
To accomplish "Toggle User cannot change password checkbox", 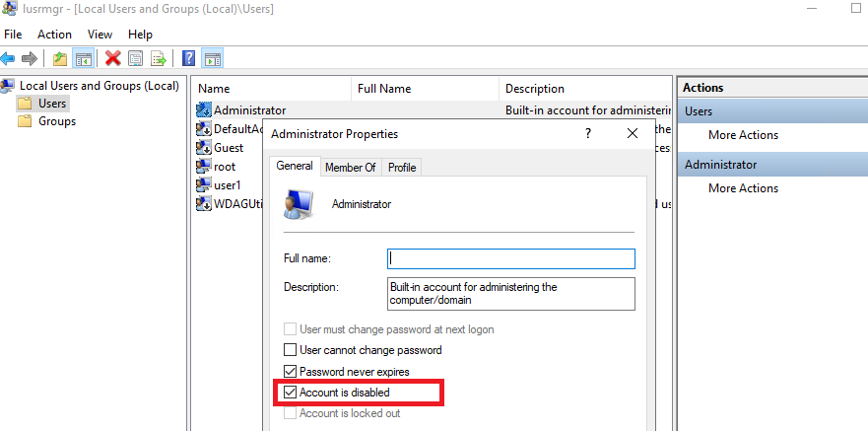I will click(290, 350).
